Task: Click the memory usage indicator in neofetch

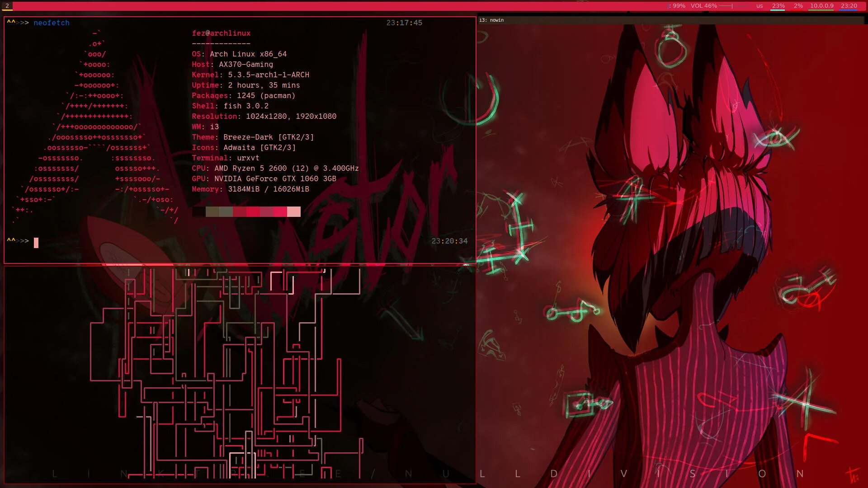Action: point(250,188)
